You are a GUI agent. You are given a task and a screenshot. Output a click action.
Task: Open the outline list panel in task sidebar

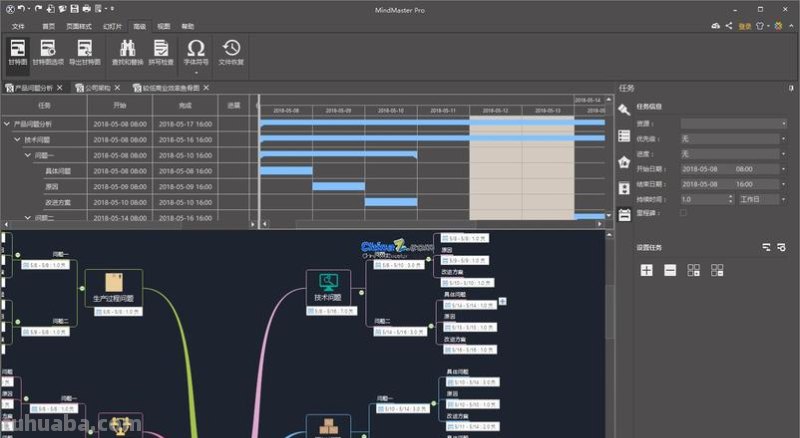[x=624, y=136]
